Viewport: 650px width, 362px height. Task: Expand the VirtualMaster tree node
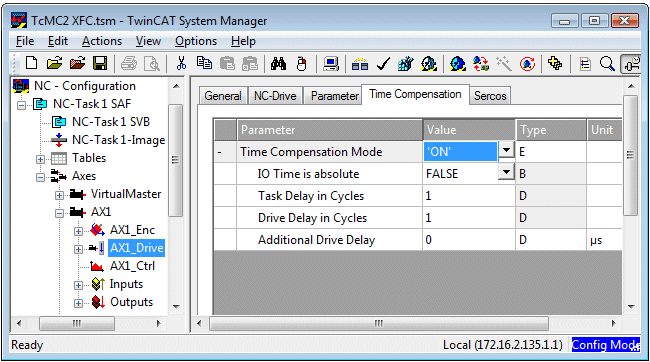[59, 195]
